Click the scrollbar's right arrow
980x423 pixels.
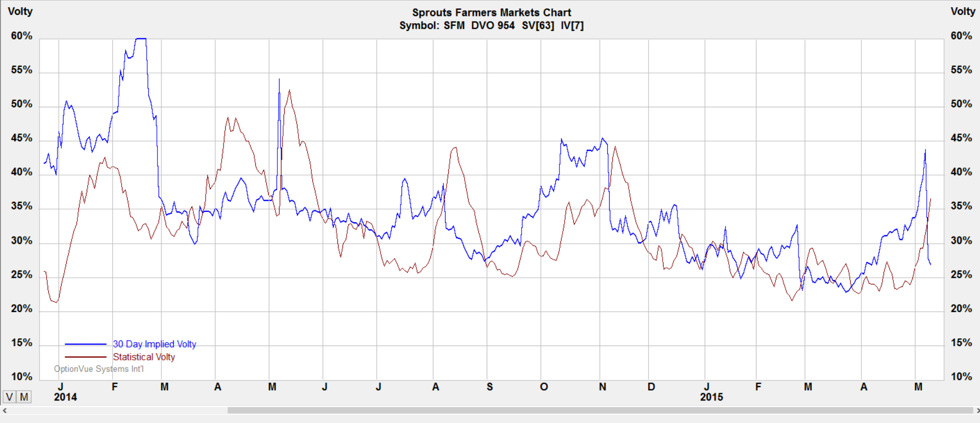click(x=976, y=411)
